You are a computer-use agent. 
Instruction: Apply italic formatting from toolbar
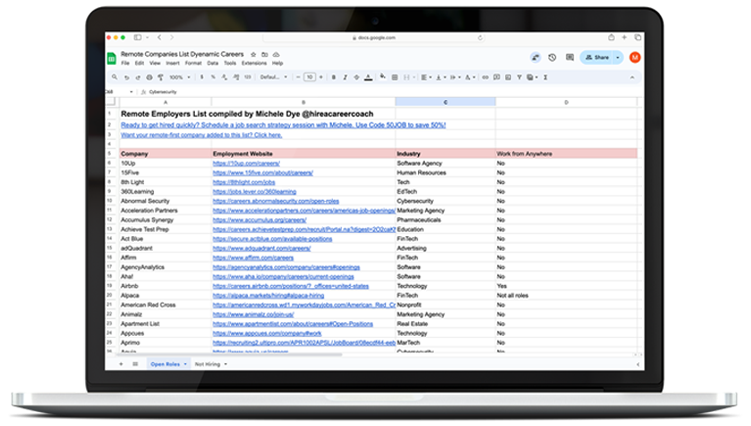tap(345, 77)
